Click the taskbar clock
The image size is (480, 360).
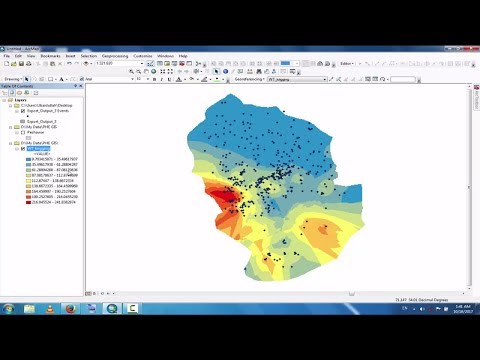pos(463,309)
